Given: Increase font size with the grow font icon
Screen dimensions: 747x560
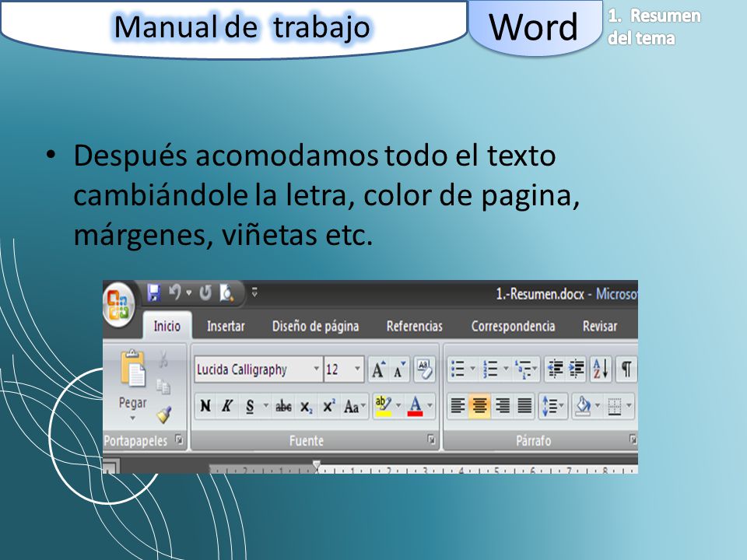Looking at the screenshot, I should pyautogui.click(x=379, y=369).
